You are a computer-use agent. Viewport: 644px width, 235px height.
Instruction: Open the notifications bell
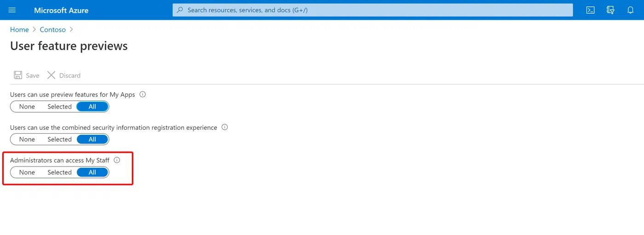631,10
